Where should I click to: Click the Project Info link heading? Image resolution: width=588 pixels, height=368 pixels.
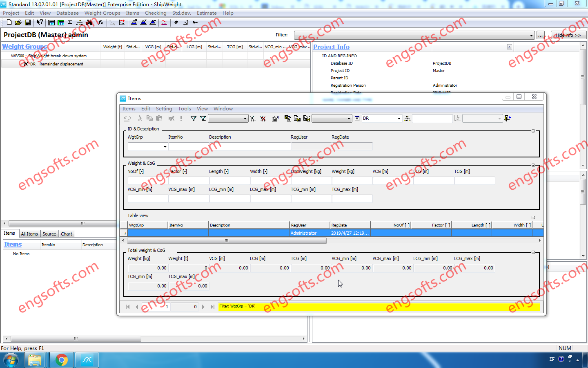click(331, 47)
